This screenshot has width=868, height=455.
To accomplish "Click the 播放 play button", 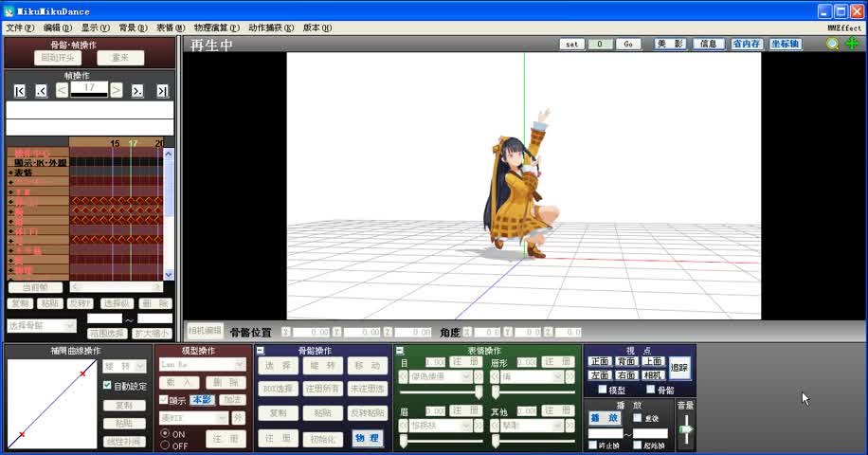I will (x=604, y=418).
